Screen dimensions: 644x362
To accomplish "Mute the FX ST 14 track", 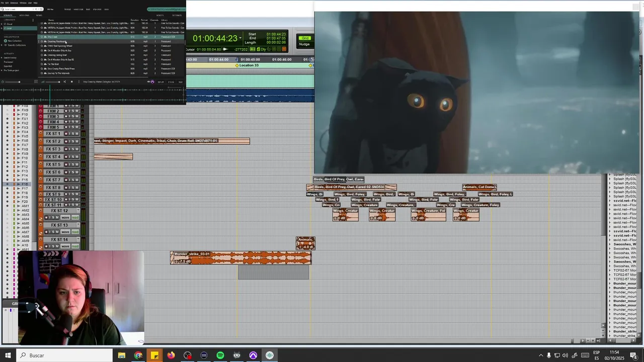I will [57, 246].
